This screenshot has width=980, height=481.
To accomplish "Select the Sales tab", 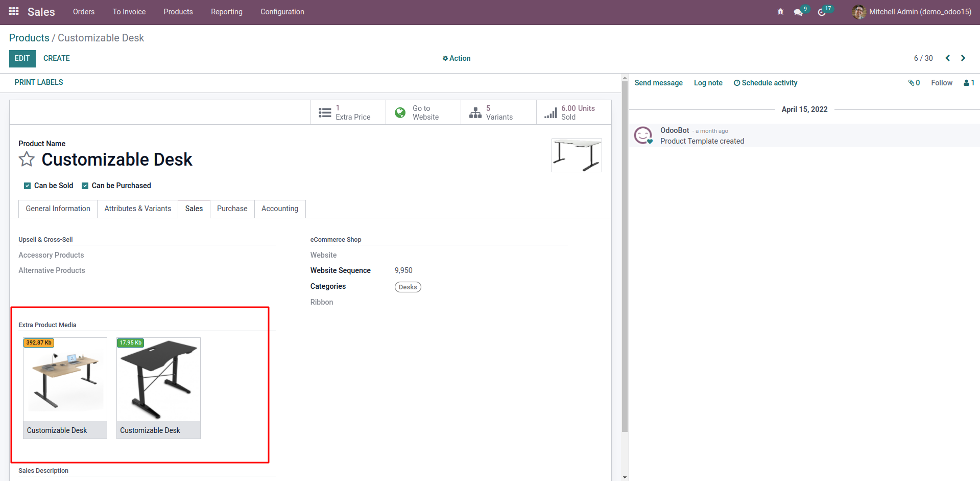I will click(x=194, y=209).
